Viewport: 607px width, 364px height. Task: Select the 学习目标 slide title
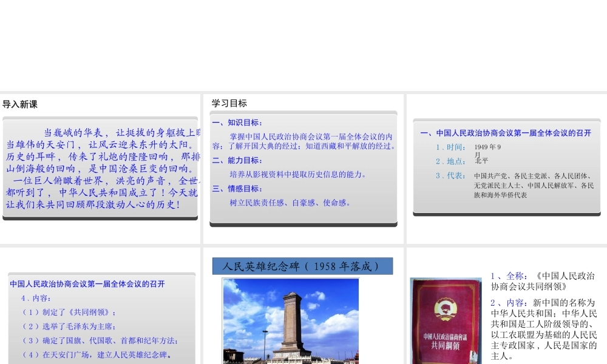coord(229,103)
